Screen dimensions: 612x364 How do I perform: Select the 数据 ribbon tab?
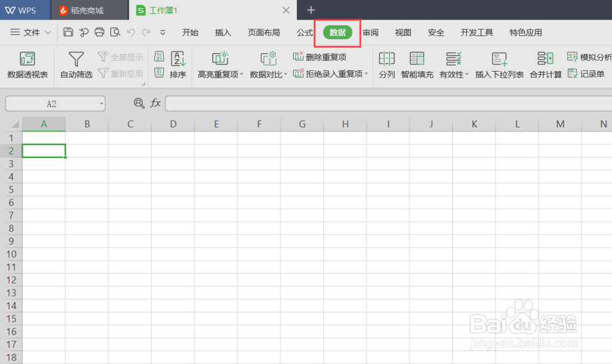[x=338, y=32]
